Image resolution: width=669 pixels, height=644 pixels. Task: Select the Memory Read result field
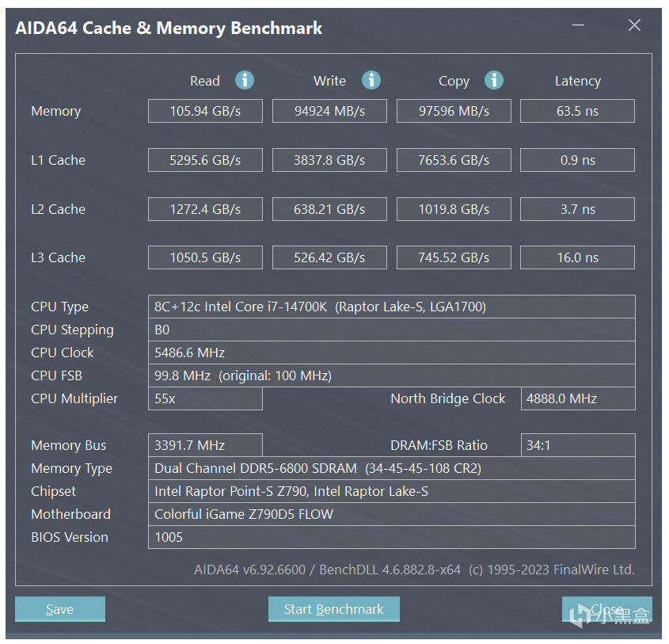[x=205, y=111]
